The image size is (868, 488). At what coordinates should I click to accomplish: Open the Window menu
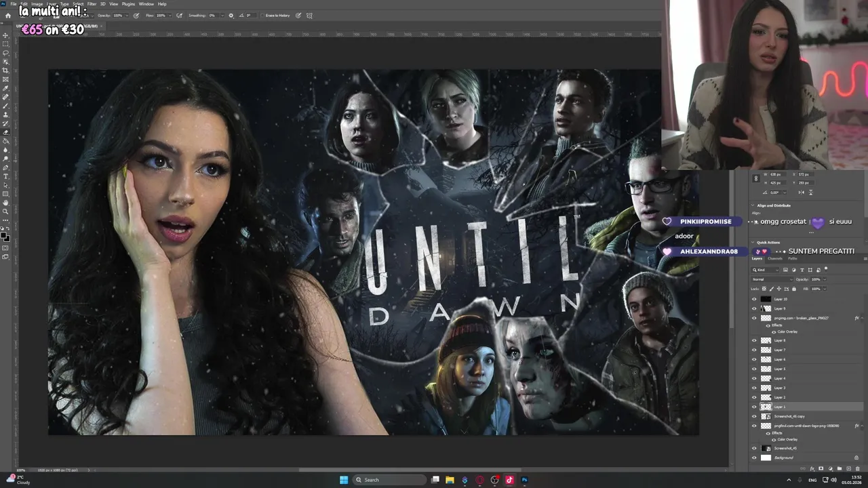tap(146, 4)
